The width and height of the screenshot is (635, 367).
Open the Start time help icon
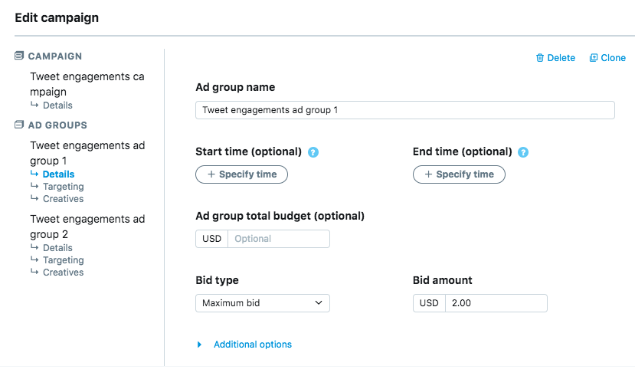[x=313, y=152]
